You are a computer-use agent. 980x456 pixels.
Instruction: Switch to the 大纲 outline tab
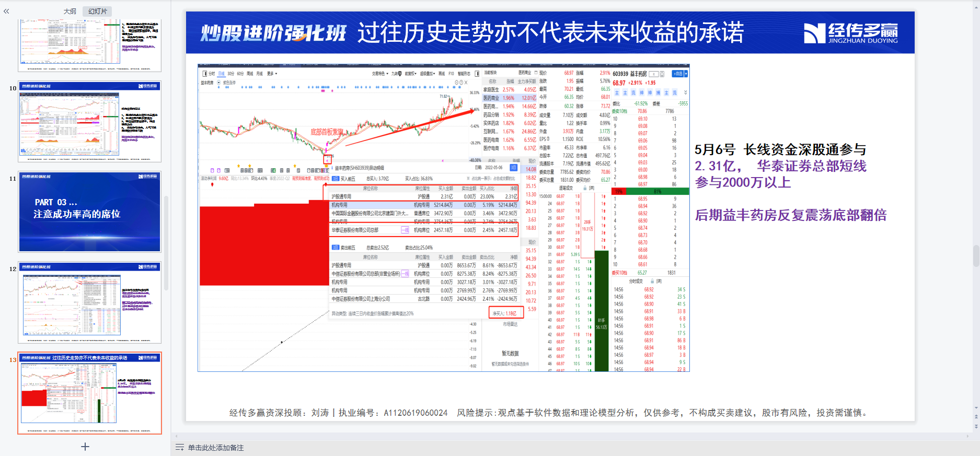click(70, 11)
